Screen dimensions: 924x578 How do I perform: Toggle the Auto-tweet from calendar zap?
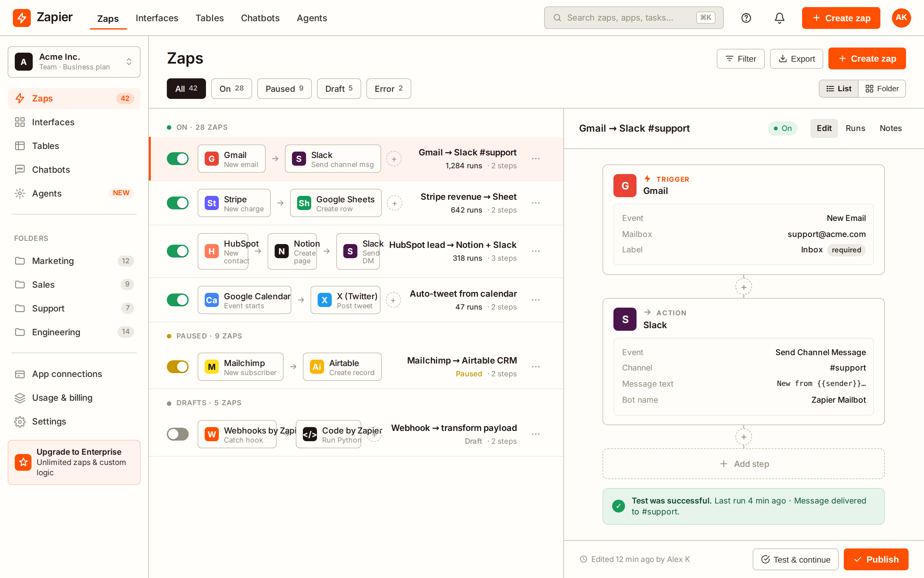tap(177, 300)
